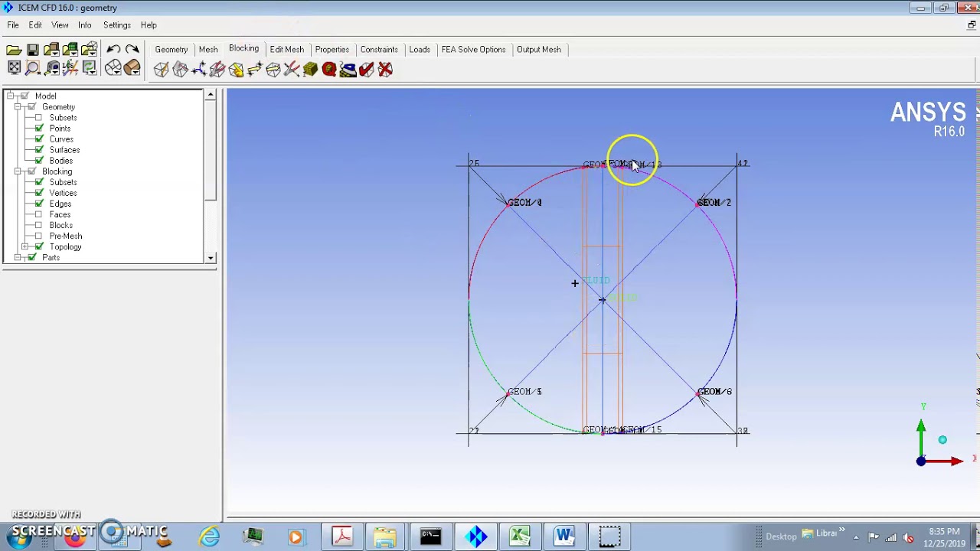980x551 pixels.
Task: Switch to the Geometry tab
Action: point(171,49)
